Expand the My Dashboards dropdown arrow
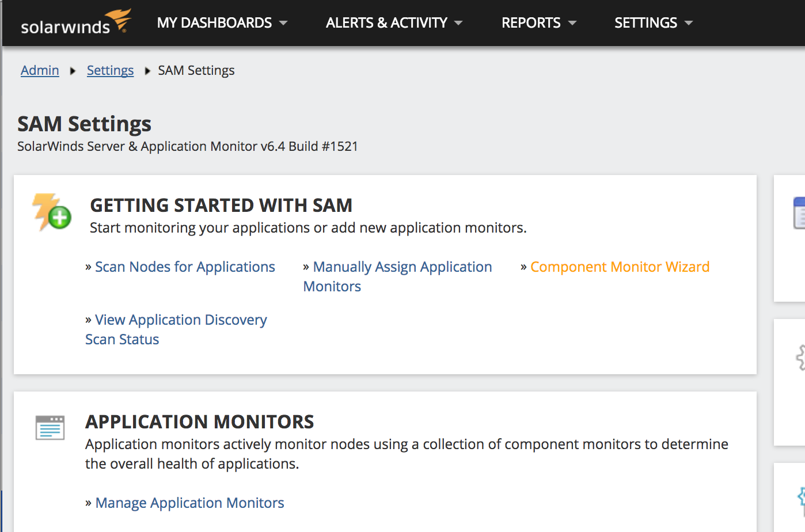Viewport: 805px width, 532px height. click(x=283, y=23)
